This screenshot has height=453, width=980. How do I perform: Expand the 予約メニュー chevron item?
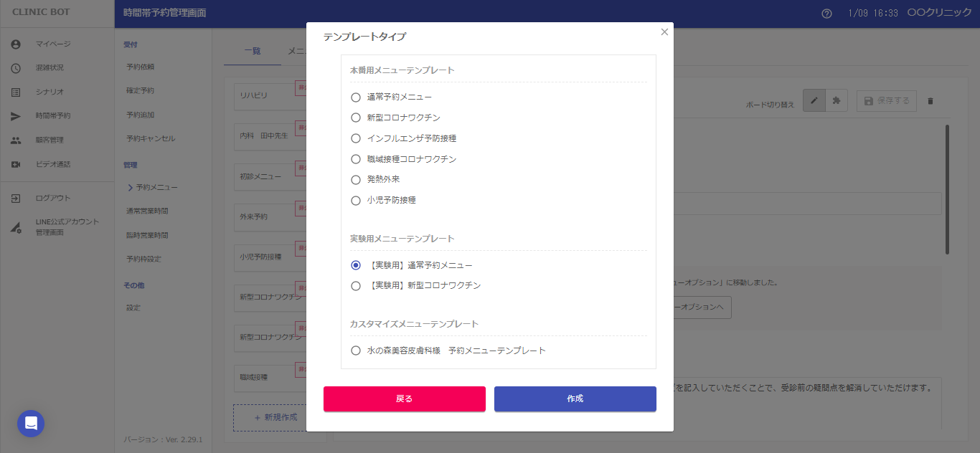click(x=131, y=188)
